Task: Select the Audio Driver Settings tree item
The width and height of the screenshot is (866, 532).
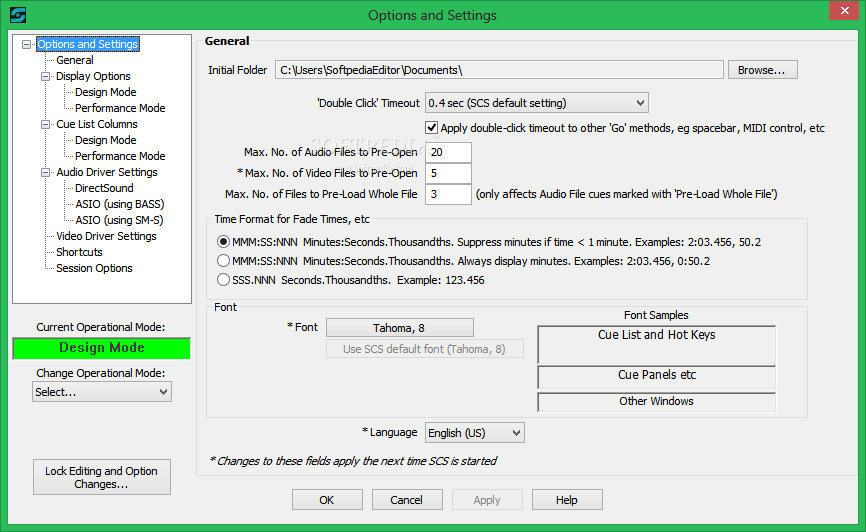Action: [x=107, y=172]
